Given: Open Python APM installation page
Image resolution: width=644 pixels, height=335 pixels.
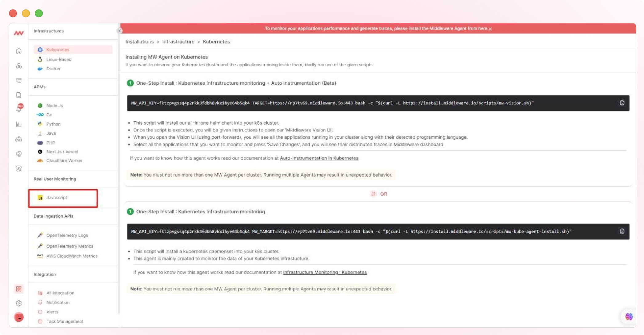Looking at the screenshot, I should [x=53, y=124].
